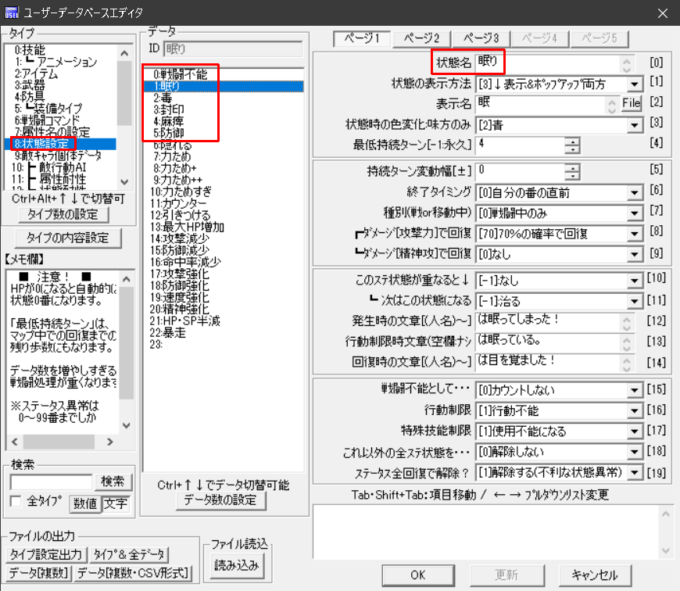Click the データ数の設定 button
Screen dimensions: 680x591
(x=224, y=500)
